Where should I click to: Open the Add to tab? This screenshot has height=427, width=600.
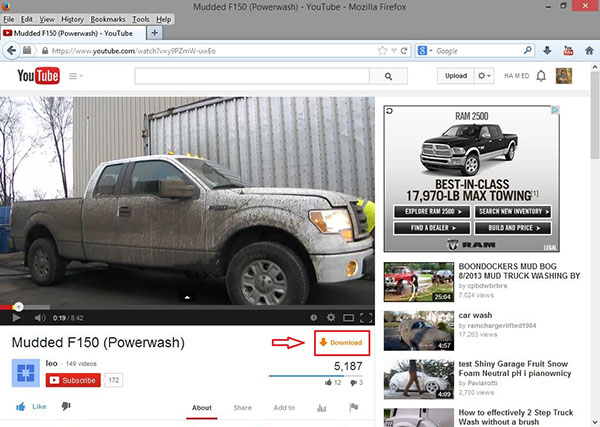(284, 408)
